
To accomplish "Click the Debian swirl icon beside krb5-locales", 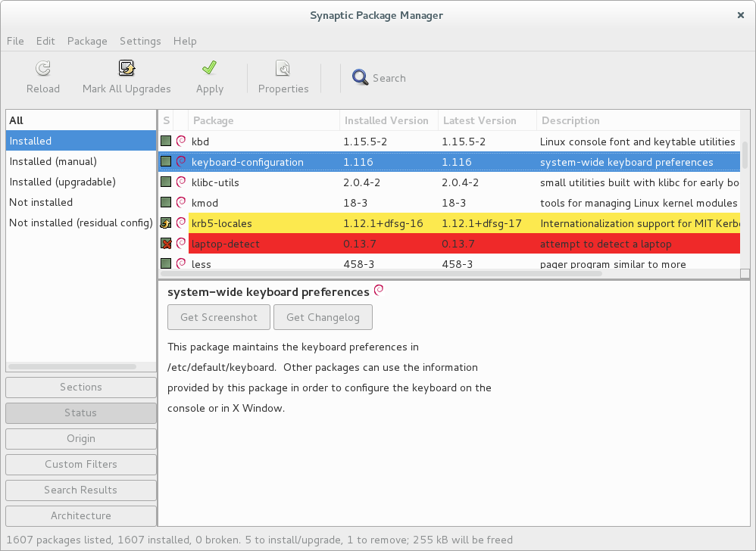I will pos(181,223).
